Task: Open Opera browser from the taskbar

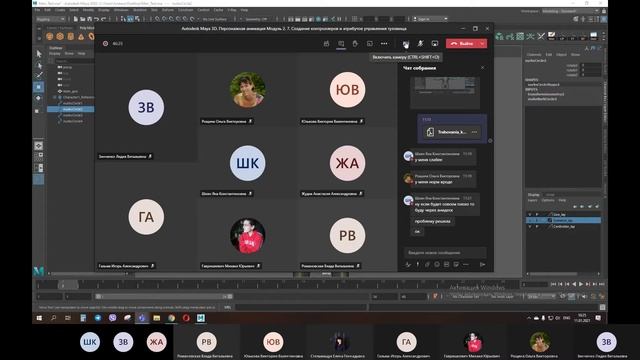Action: pos(186,318)
